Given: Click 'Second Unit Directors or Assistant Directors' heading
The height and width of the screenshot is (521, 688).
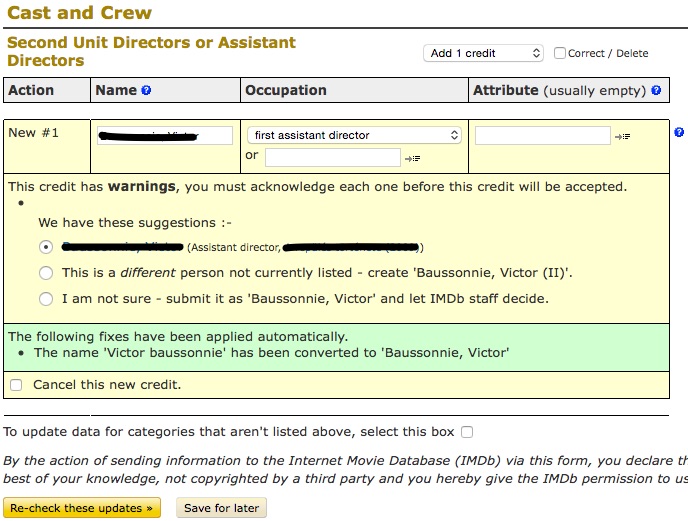Looking at the screenshot, I should tap(151, 51).
